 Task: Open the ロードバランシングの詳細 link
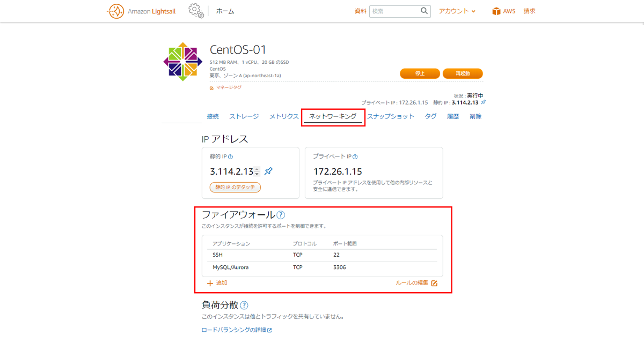(235, 330)
